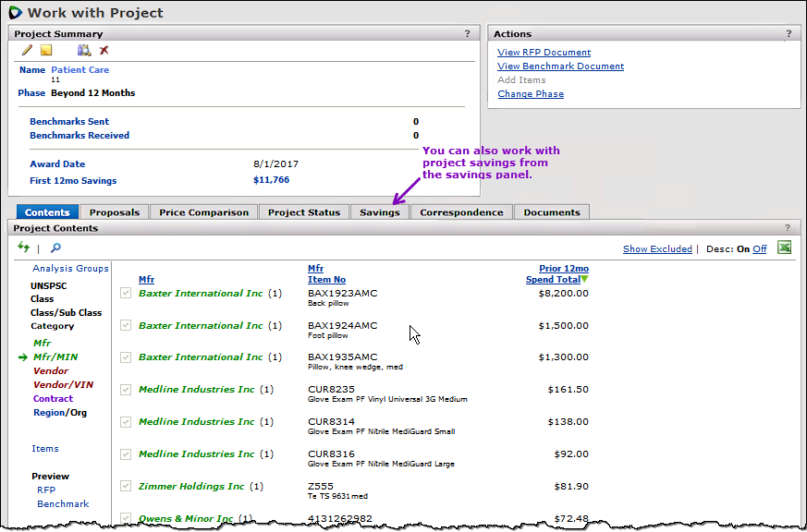Open the Price Comparison tab

point(203,212)
